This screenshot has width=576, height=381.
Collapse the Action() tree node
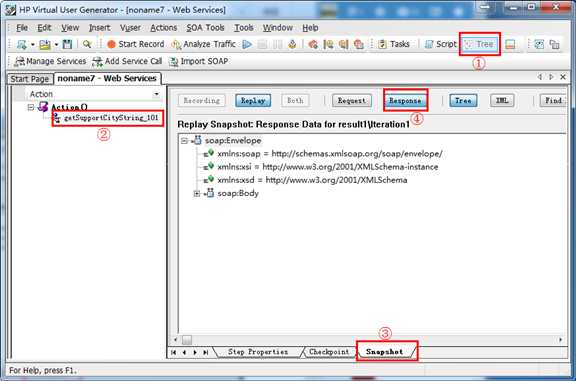tap(31, 107)
